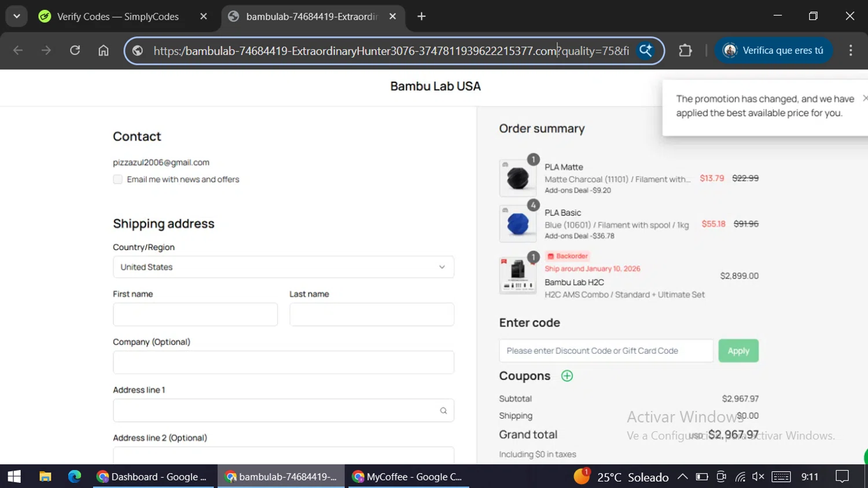868x488 pixels.
Task: Toggle Email me with news and offers
Action: (118, 179)
